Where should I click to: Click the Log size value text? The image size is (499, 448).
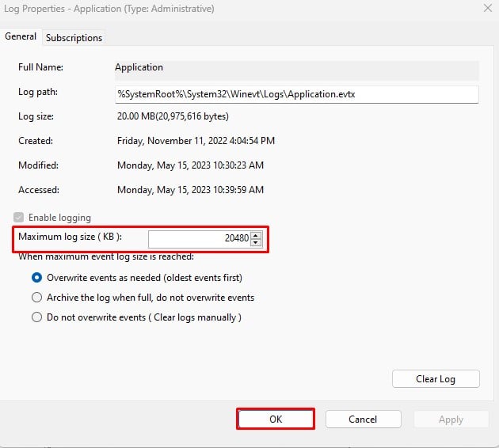pos(173,116)
